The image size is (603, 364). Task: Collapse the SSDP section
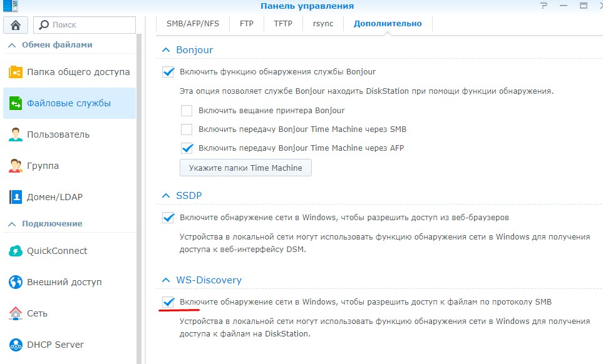tap(166, 195)
